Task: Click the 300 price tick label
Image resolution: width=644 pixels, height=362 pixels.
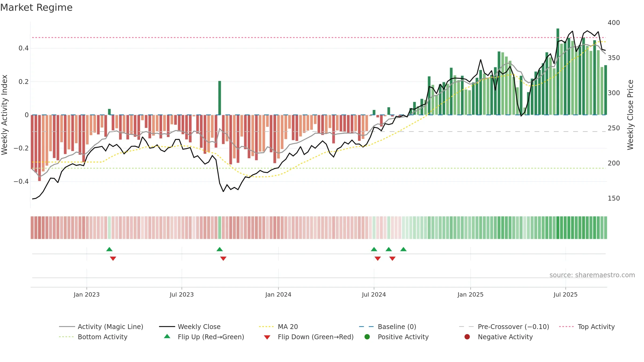Action: point(614,93)
